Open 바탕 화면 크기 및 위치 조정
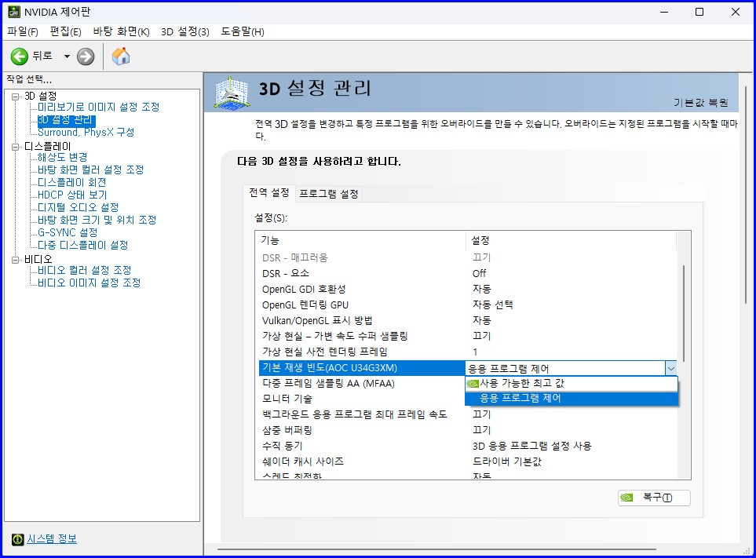This screenshot has width=756, height=558. coord(97,220)
